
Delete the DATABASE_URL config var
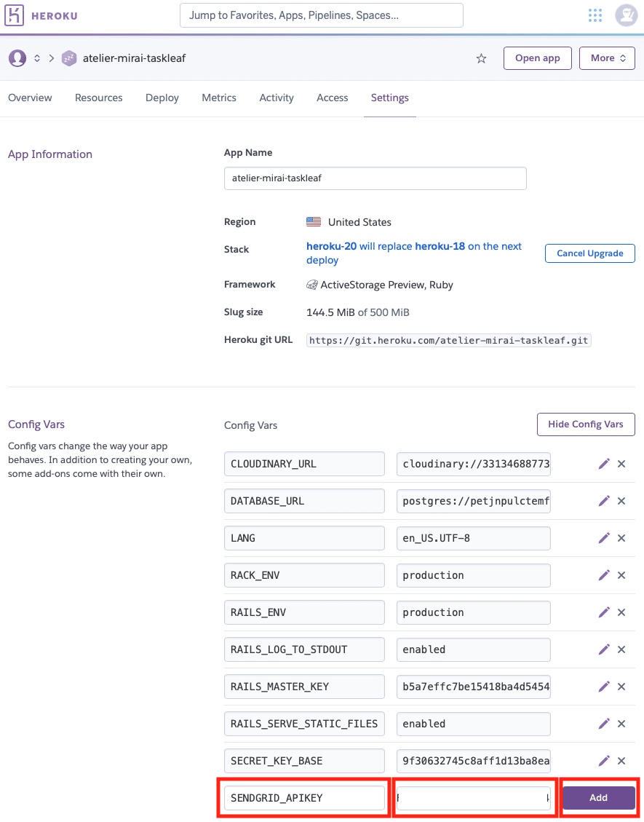(x=621, y=501)
